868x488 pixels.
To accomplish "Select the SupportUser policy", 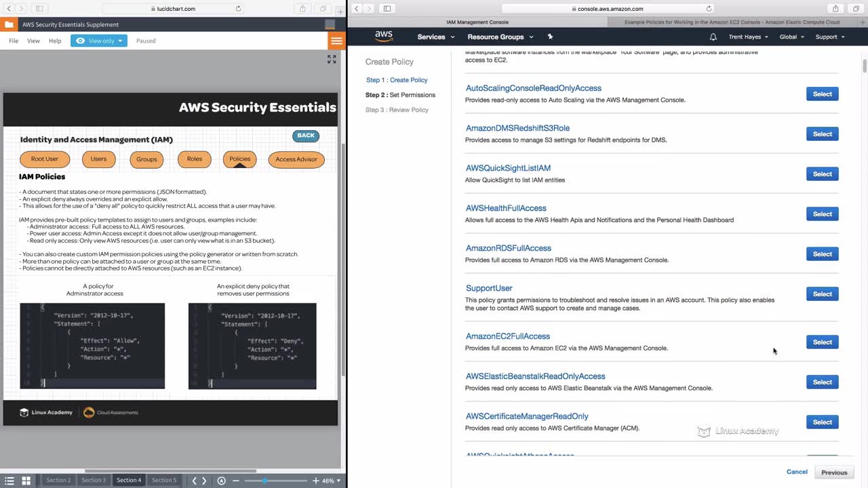I will click(x=822, y=294).
